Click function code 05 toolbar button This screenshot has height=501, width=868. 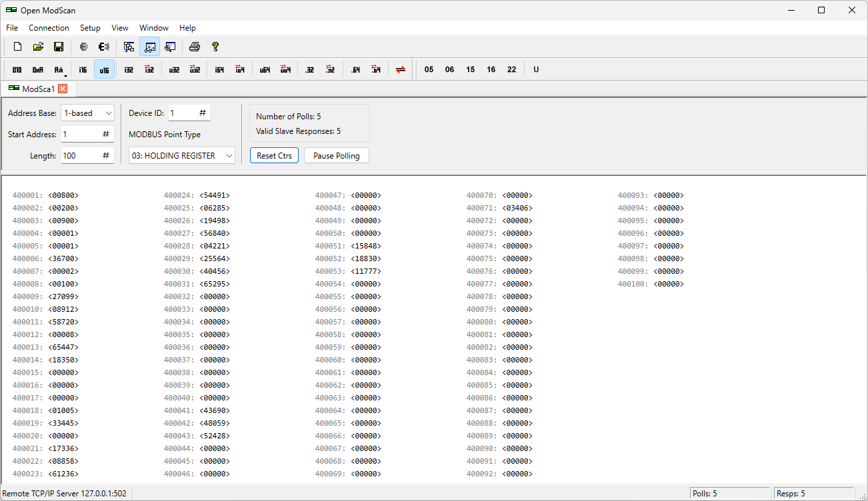point(429,69)
